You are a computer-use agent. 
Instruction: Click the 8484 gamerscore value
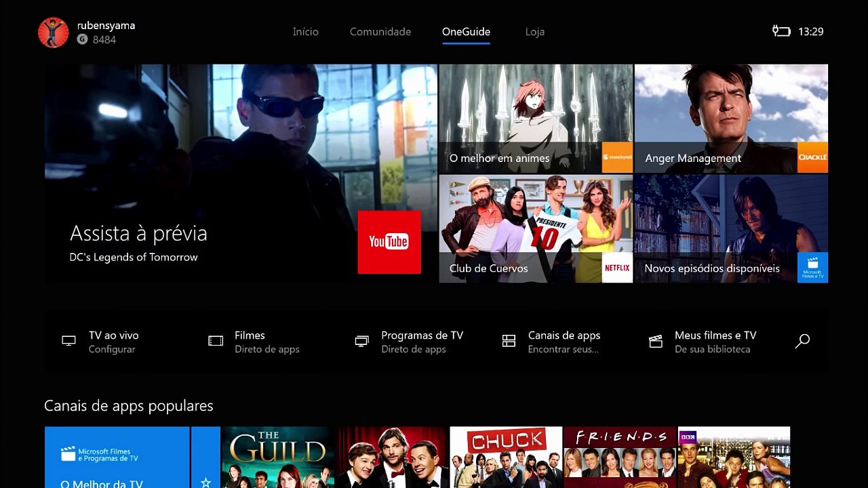(x=104, y=40)
